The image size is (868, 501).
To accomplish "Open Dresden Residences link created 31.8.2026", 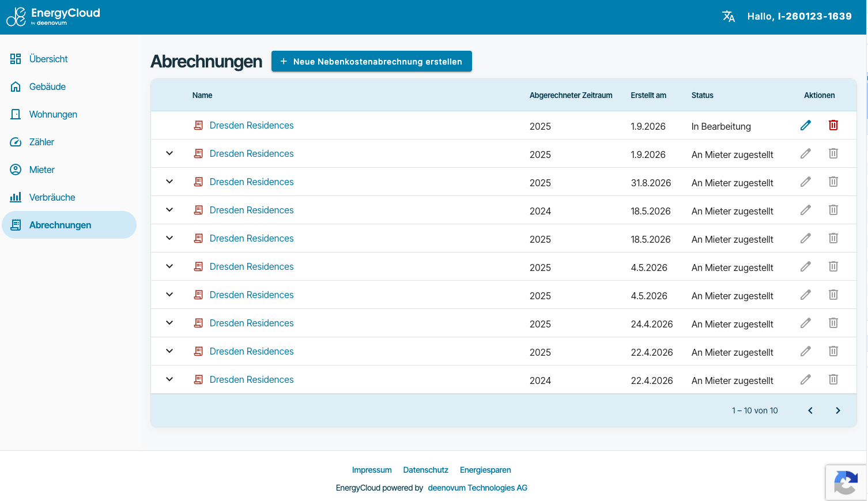I will 251,182.
